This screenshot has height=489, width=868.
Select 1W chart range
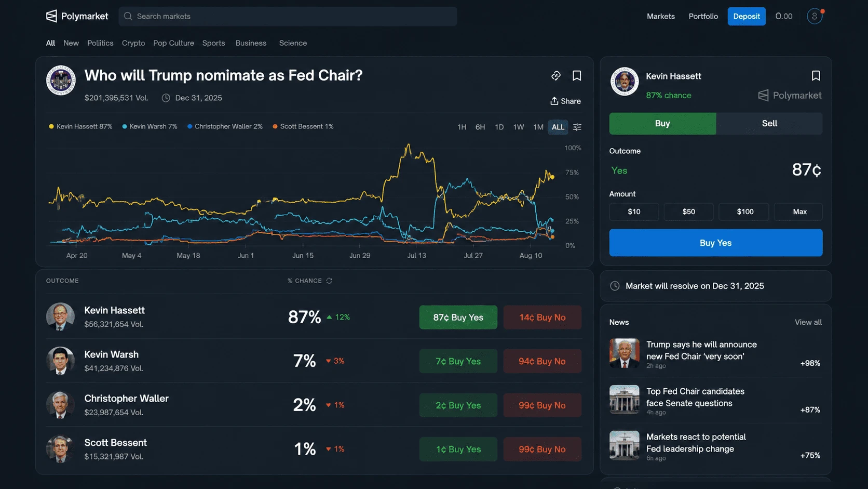(x=519, y=127)
